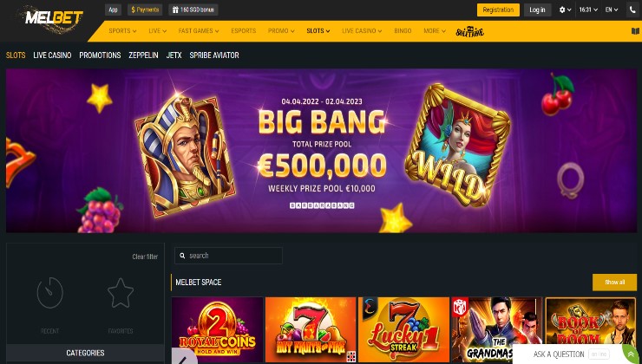Open the 160 SGD bonus gift button
The width and height of the screenshot is (642, 364).
[x=193, y=10]
